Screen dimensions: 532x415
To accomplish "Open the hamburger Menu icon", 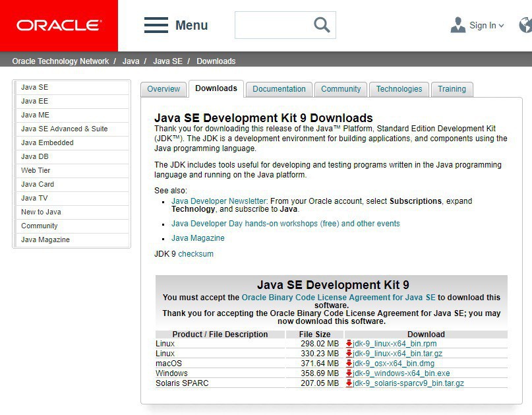I will pos(156,26).
